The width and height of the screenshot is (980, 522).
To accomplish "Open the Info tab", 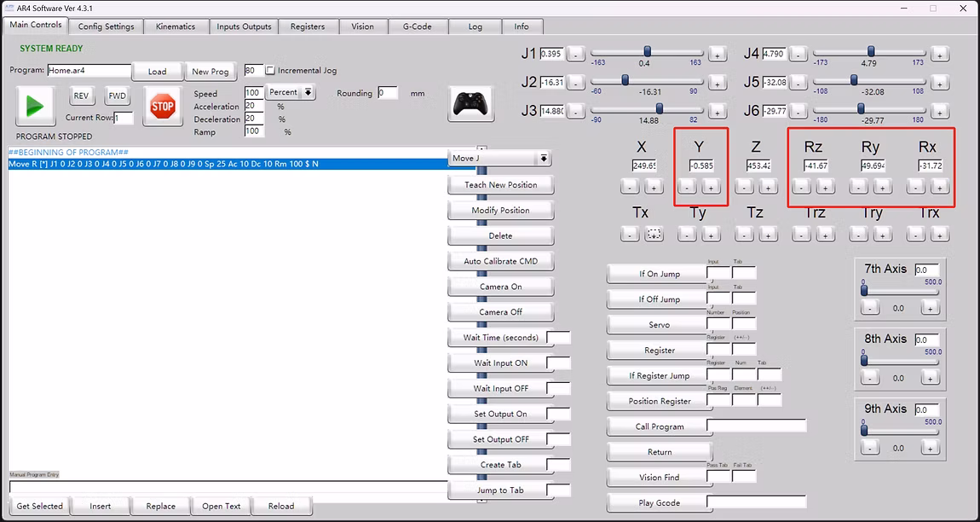I will pos(522,26).
